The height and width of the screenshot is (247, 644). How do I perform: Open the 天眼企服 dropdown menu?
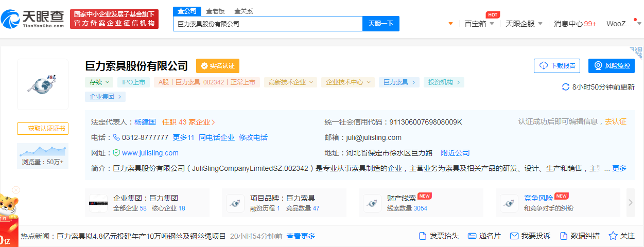tap(525, 24)
